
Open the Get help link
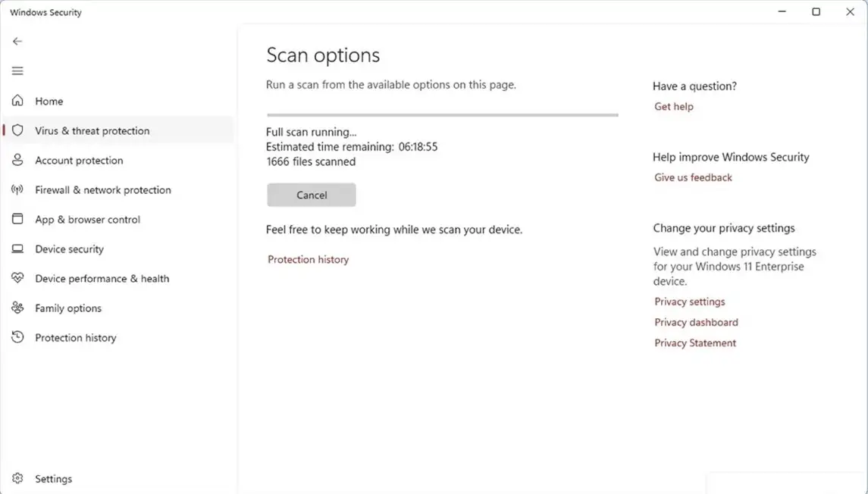tap(673, 107)
